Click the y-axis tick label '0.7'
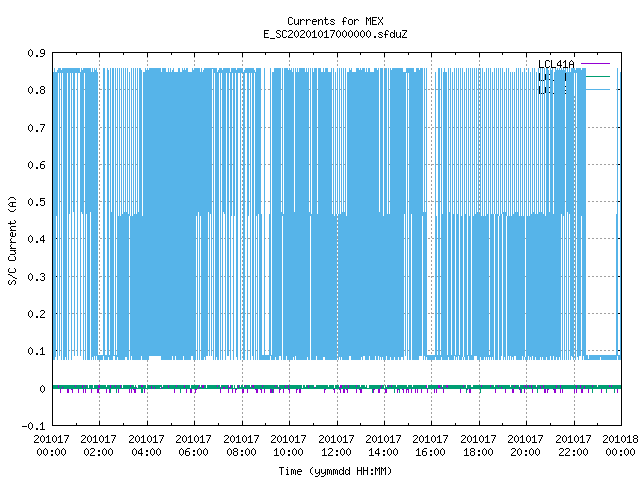Image resolution: width=640 pixels, height=480 pixels. click(x=36, y=128)
